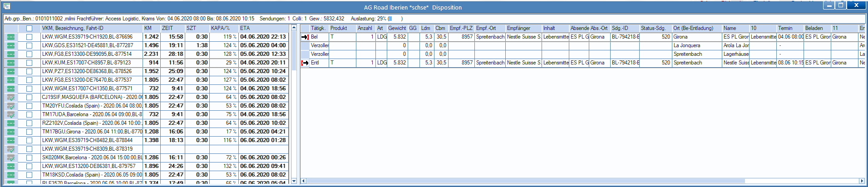
Task: Click green status icon for LKW,WGM,ES39719-CH1920 row
Action: coord(11,37)
